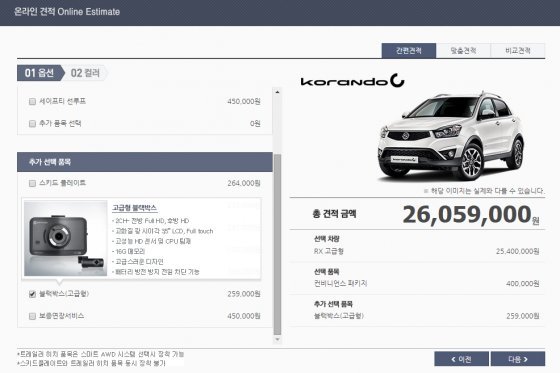Enable the 스키드 플레이트 checkbox
The height and width of the screenshot is (373, 560).
click(x=32, y=183)
